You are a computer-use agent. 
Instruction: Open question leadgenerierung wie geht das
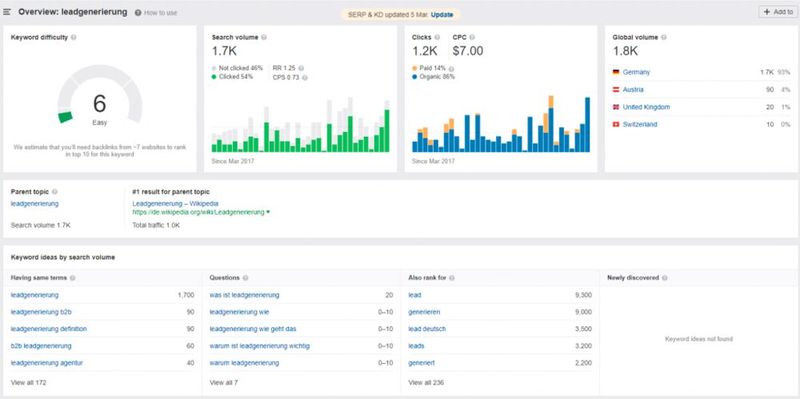[x=253, y=329]
